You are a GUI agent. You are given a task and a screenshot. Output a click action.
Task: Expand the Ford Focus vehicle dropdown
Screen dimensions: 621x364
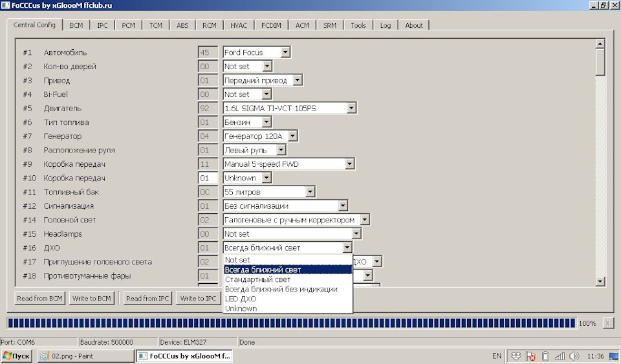[285, 52]
